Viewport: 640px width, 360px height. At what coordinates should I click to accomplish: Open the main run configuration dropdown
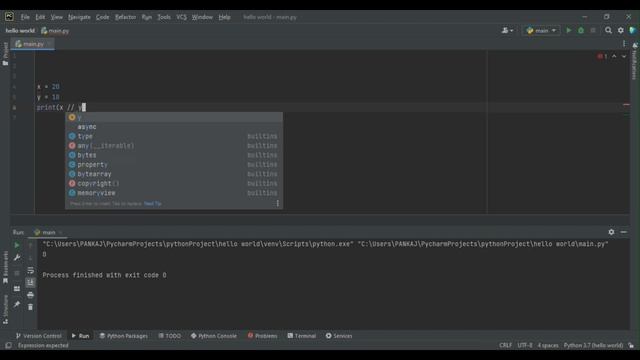pyautogui.click(x=541, y=30)
